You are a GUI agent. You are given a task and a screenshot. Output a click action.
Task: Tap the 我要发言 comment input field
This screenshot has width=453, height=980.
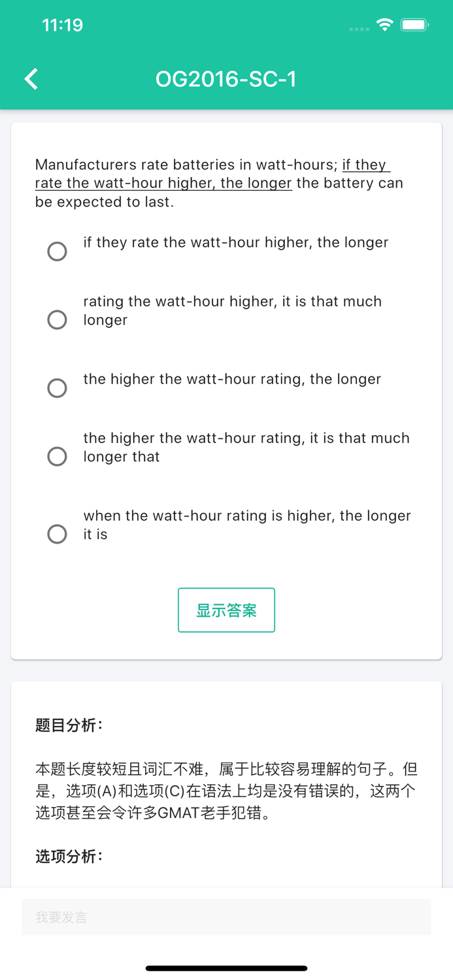tap(226, 917)
